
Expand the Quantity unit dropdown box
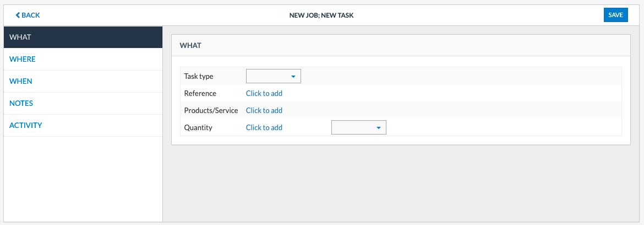[x=355, y=127]
